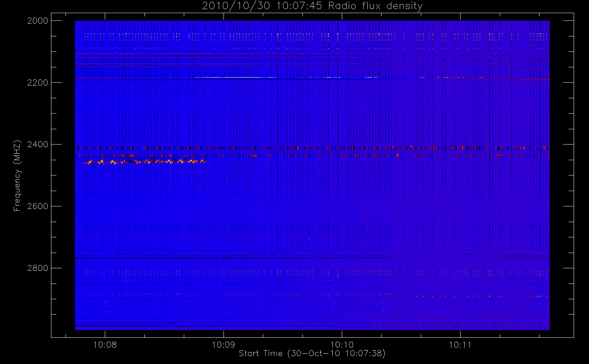Click the 10:10 time tick label

[x=342, y=345]
